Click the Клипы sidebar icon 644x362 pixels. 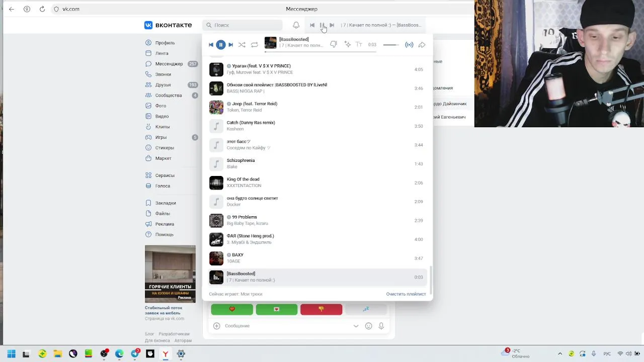click(x=148, y=127)
